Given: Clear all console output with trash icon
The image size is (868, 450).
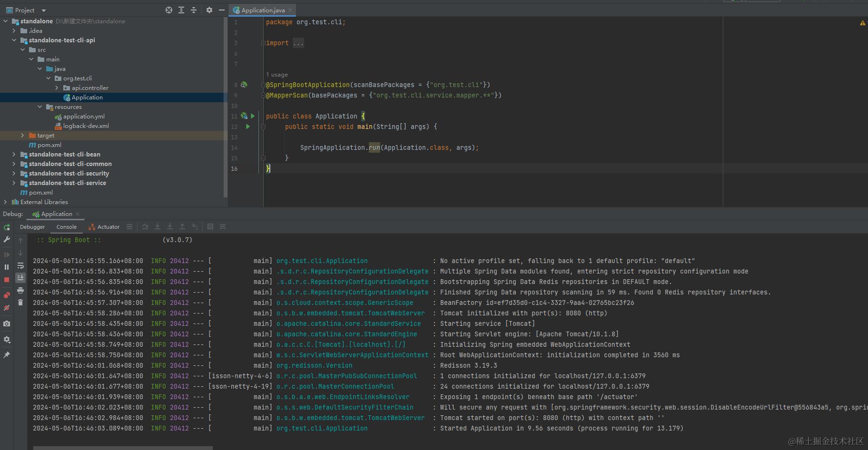Looking at the screenshot, I should (20, 303).
